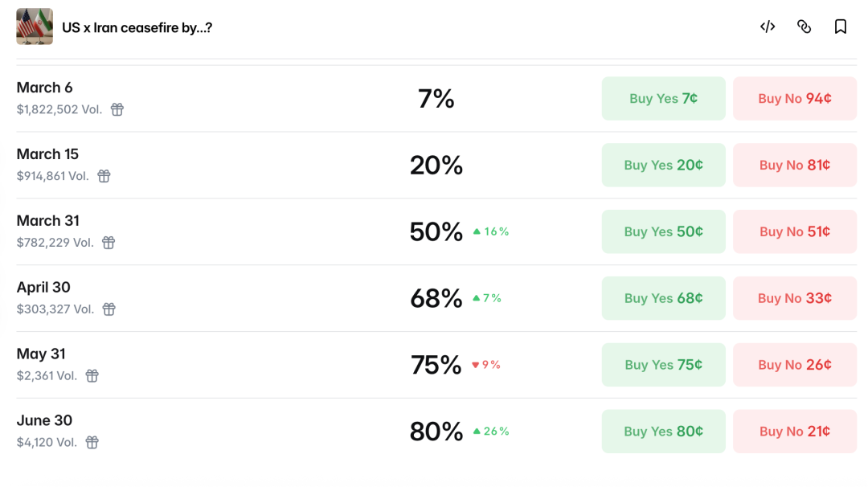Click gift icon beside March 31 volume
Screen dimensions: 868x487
pyautogui.click(x=108, y=243)
